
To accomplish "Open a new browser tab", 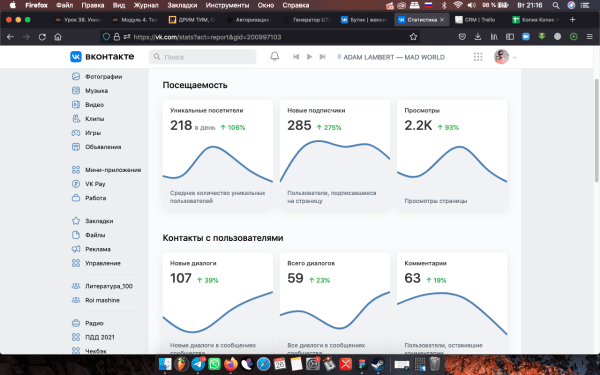I will pos(572,20).
